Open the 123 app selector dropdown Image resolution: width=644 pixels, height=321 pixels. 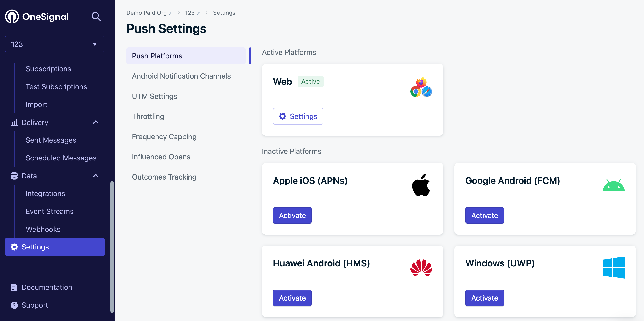pos(55,44)
